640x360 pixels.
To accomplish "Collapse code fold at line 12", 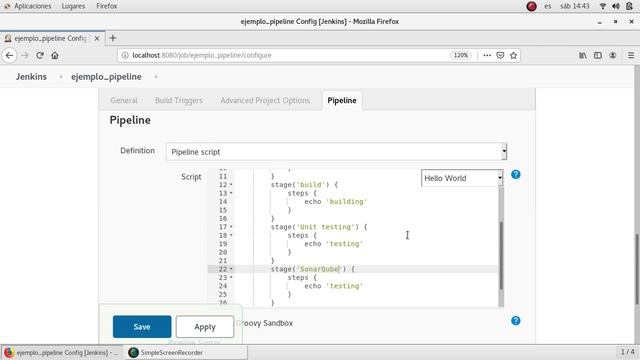I will pos(231,184).
